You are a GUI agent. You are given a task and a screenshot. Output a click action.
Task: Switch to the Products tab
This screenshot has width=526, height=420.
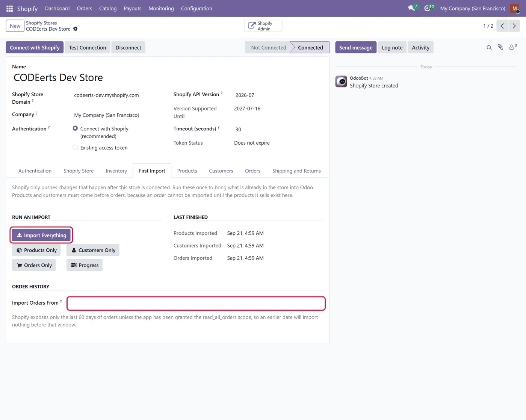[x=187, y=171]
